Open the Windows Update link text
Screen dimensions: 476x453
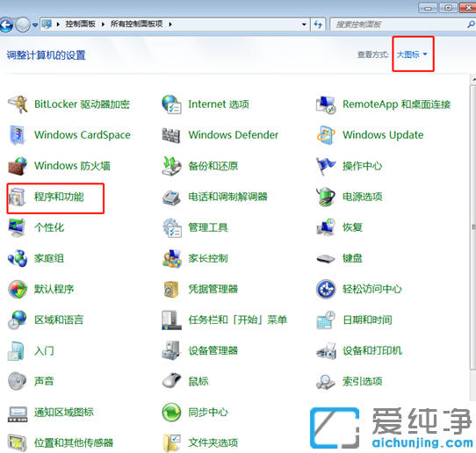pyautogui.click(x=383, y=135)
